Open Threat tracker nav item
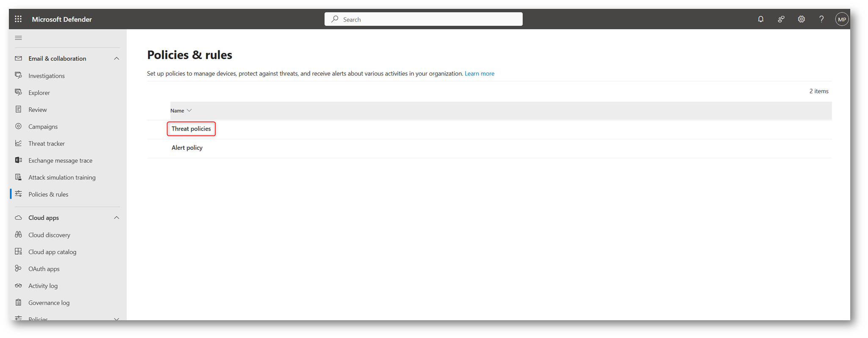This screenshot has width=868, height=338. [47, 143]
